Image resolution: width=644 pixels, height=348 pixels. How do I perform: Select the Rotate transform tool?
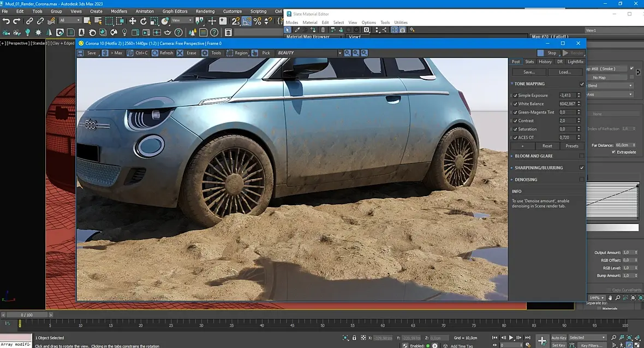coord(144,21)
